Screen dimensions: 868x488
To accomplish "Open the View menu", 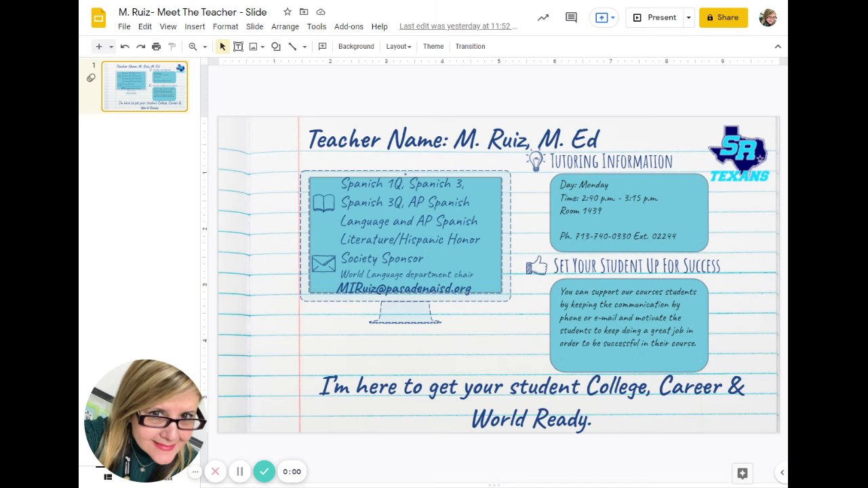I will (x=168, y=26).
